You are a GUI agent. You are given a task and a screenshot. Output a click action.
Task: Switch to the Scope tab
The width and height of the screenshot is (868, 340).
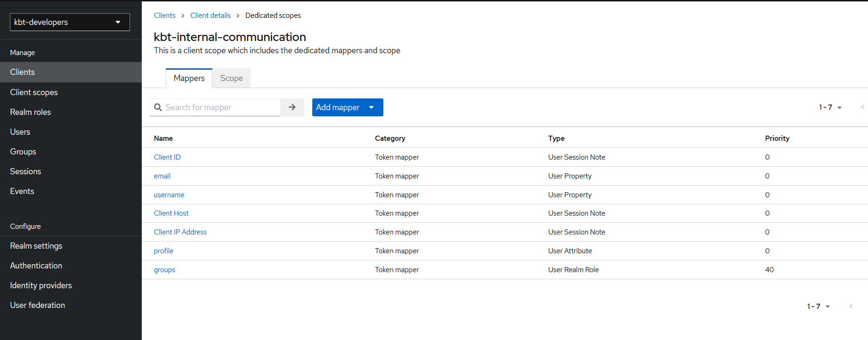pyautogui.click(x=231, y=78)
